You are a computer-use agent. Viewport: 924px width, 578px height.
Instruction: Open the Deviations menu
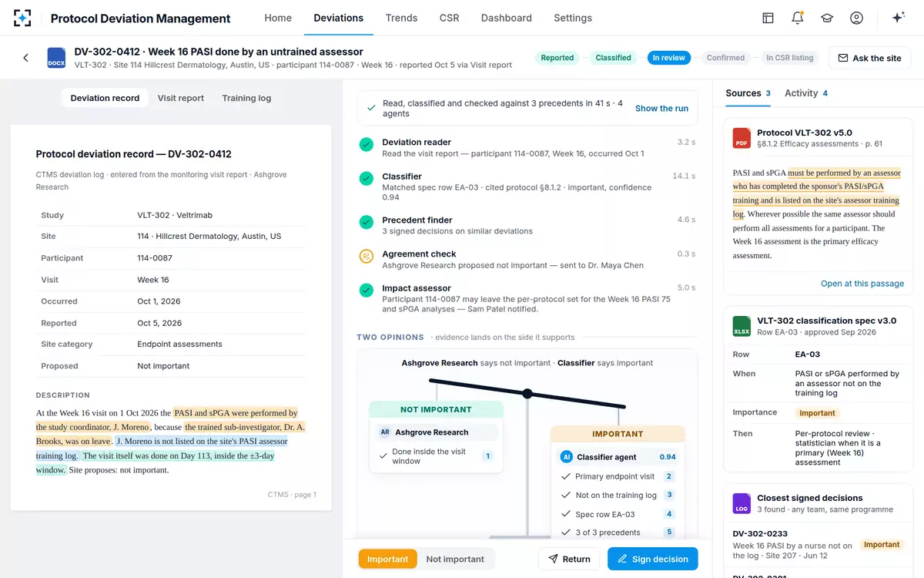[339, 18]
